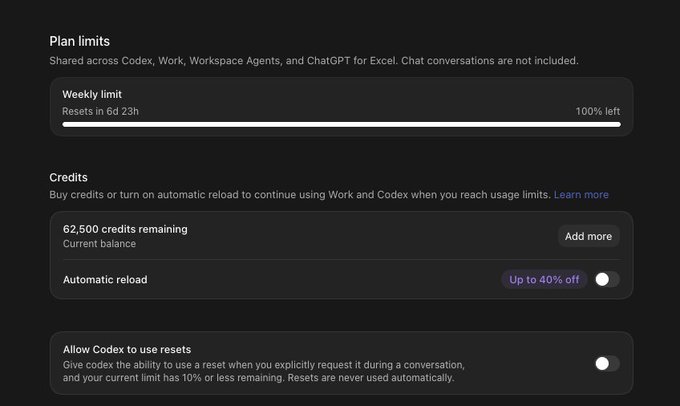Click the Plan limits heading
Screen dimensions: 680x406
pos(79,41)
